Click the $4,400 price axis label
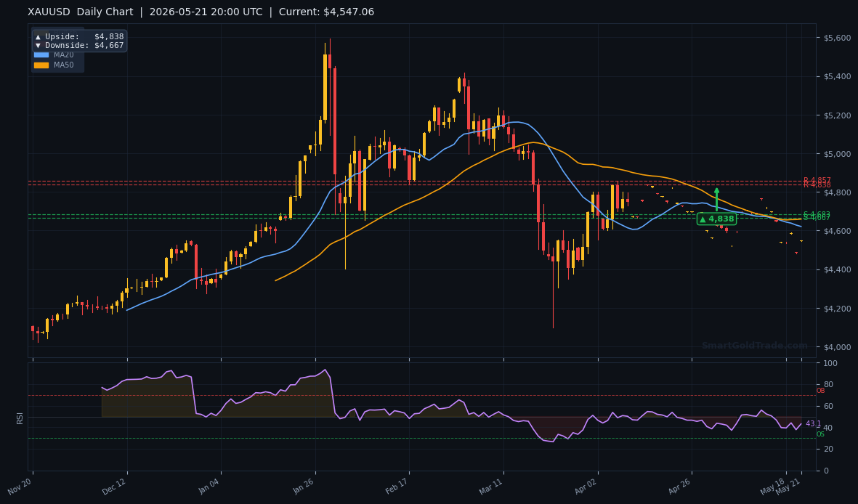This screenshot has width=858, height=504. [x=837, y=269]
